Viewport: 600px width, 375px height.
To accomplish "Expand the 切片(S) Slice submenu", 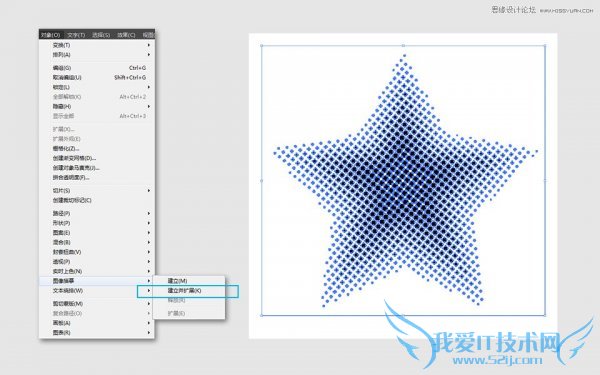I will 97,191.
